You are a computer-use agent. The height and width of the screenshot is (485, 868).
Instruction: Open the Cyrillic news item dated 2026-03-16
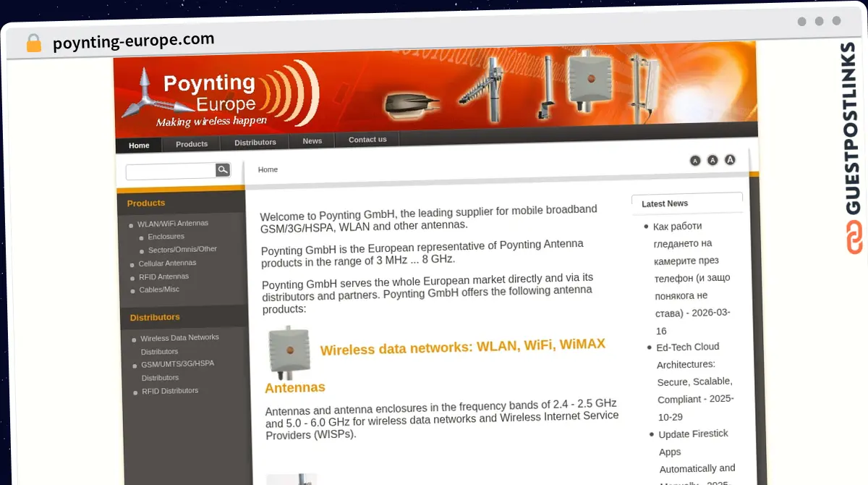[692, 278]
